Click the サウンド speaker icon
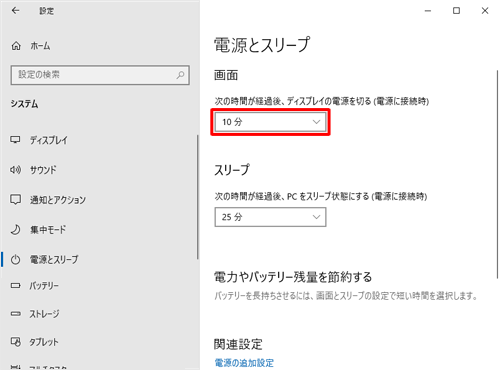The image size is (500, 370). coord(15,170)
